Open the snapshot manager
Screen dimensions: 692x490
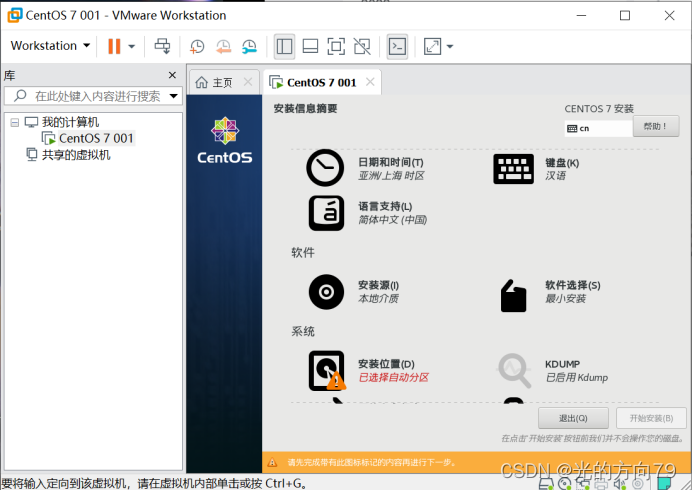(x=249, y=46)
